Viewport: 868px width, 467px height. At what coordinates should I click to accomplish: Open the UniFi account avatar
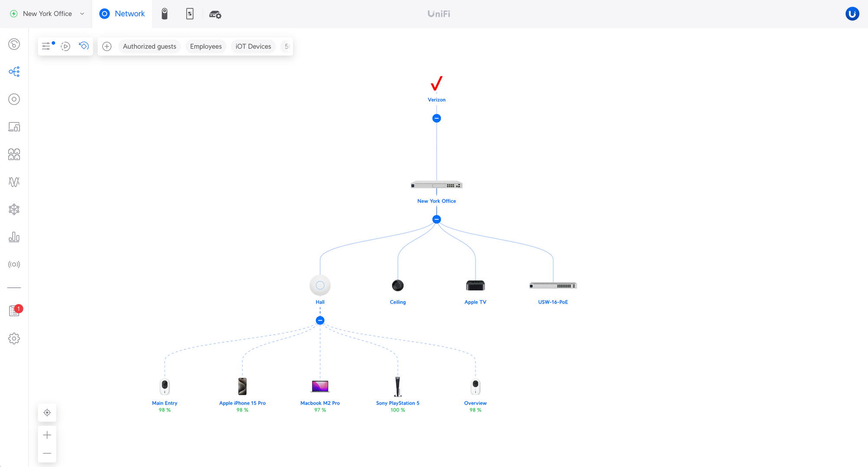pos(852,14)
